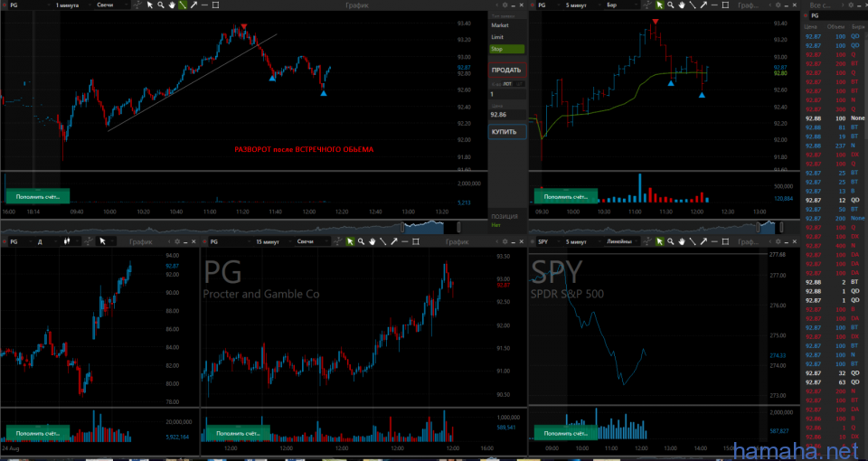
Task: Choose hand tool in 15-minute PG chart
Action: click(372, 241)
